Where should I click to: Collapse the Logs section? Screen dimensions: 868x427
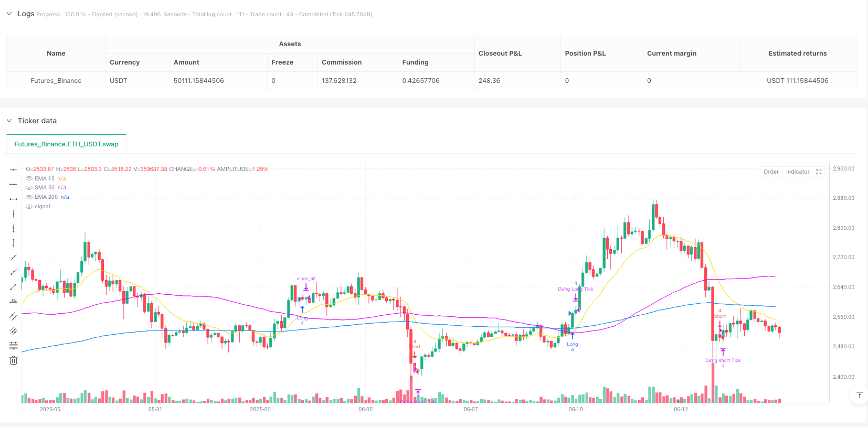coord(9,14)
